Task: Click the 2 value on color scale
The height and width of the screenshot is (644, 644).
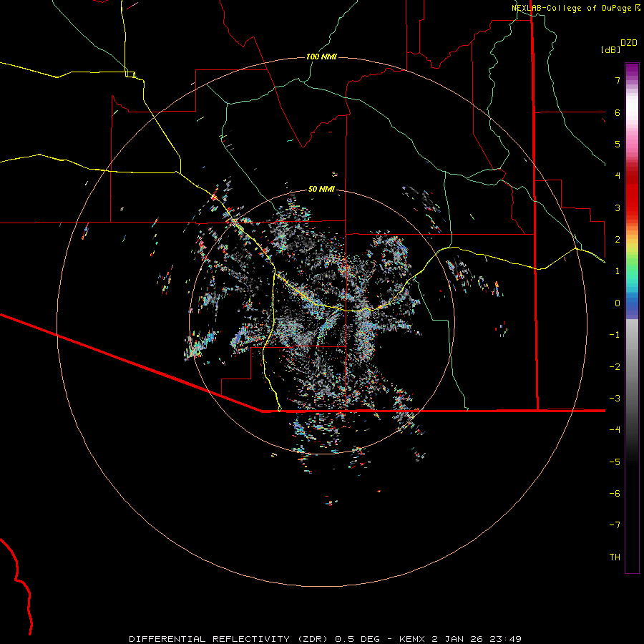Action: tap(618, 240)
